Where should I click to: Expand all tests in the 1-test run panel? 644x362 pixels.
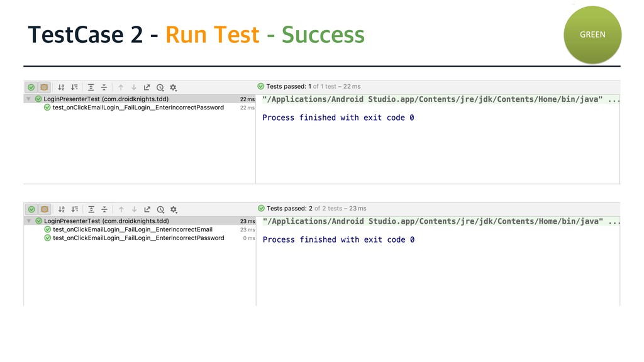[91, 87]
